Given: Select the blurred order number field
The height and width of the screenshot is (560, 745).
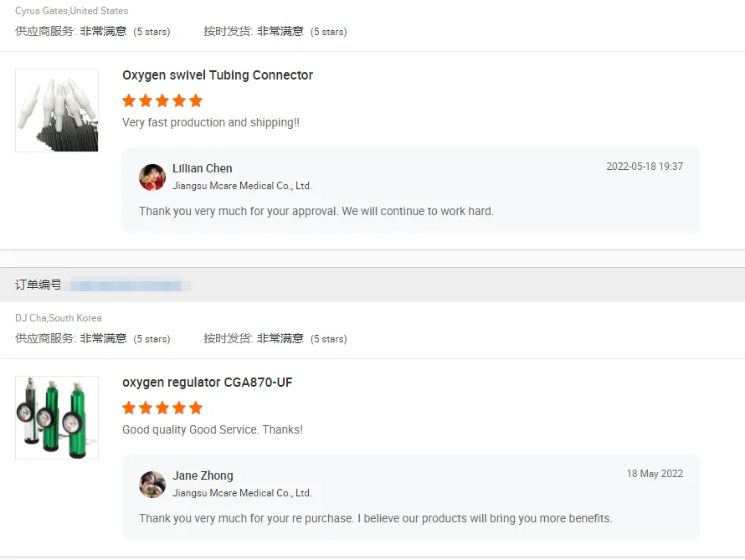Looking at the screenshot, I should tap(131, 285).
